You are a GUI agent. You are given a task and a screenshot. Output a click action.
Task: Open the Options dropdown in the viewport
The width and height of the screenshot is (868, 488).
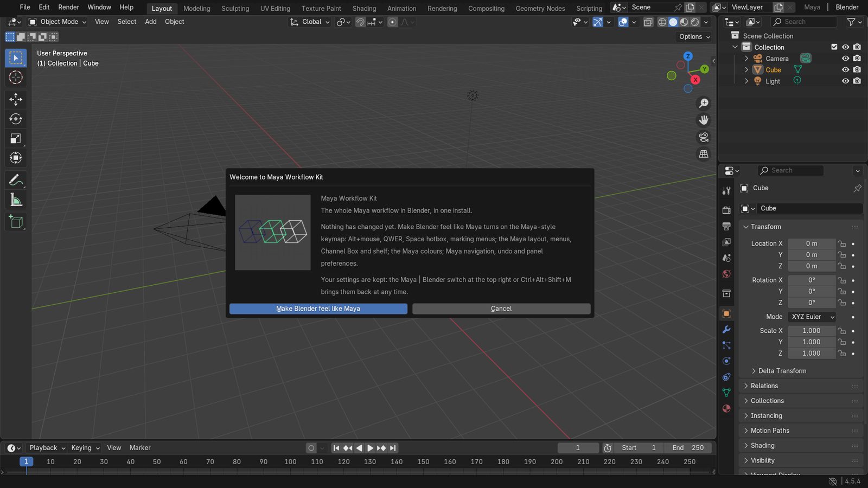tap(694, 36)
